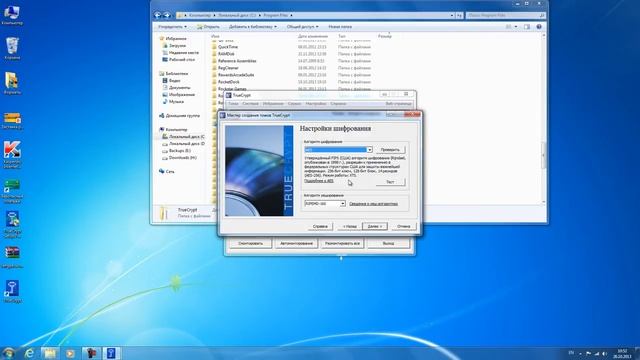Open the 'Подробнее о AES' link
Screen dimensions: 640x360
click(319, 180)
